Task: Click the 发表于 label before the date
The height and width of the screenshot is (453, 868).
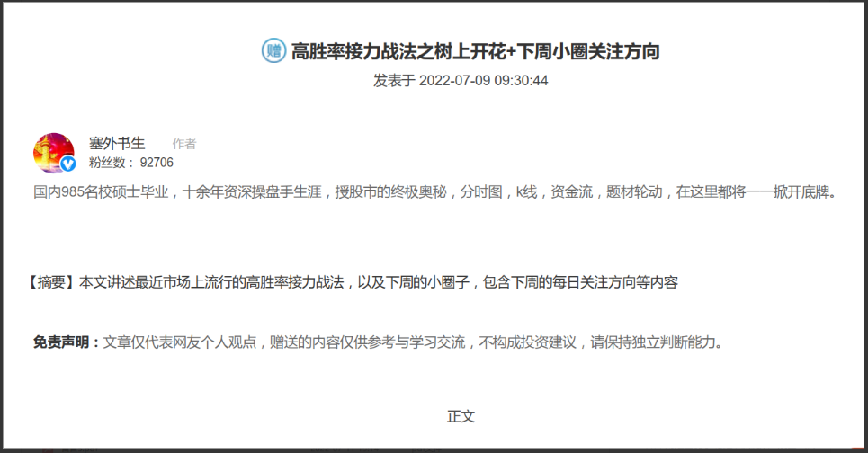Action: 394,80
